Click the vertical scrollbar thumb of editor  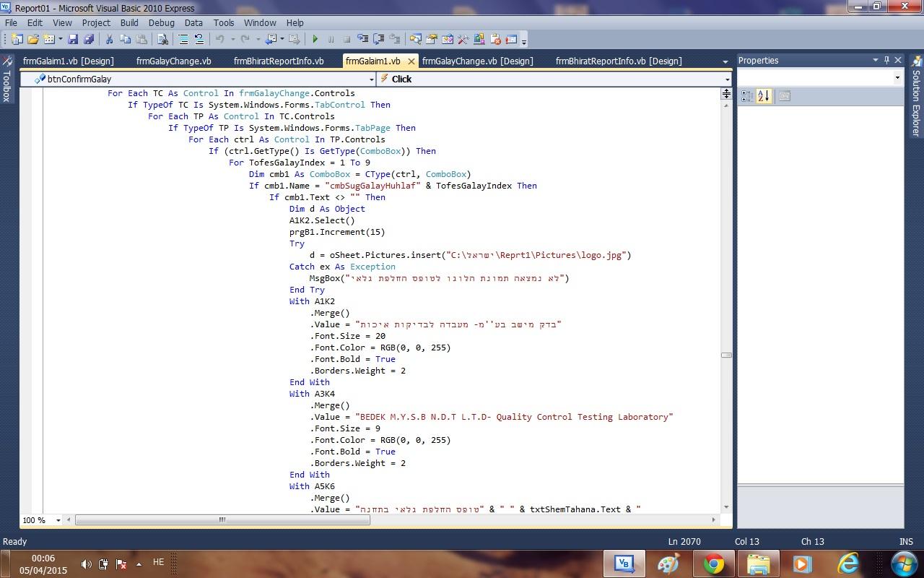coord(726,355)
